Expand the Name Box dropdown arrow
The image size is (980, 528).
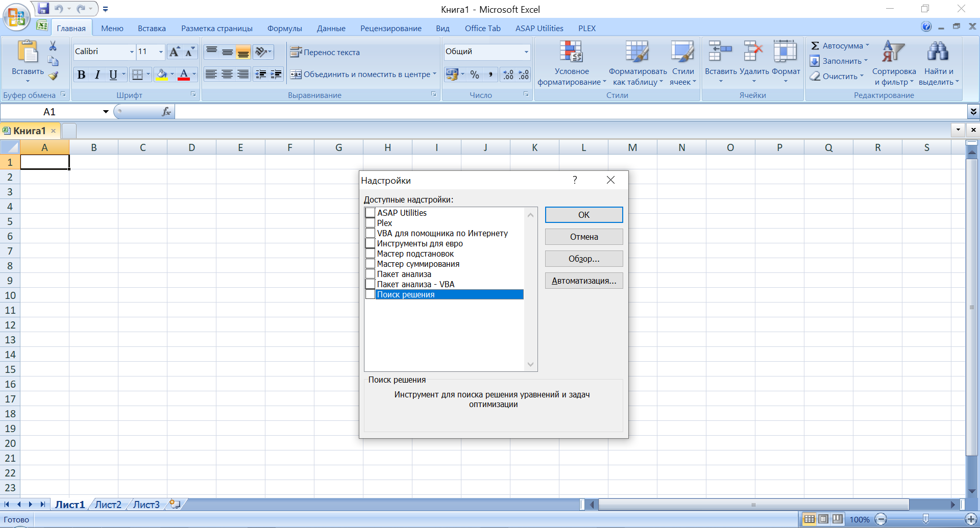coord(106,112)
